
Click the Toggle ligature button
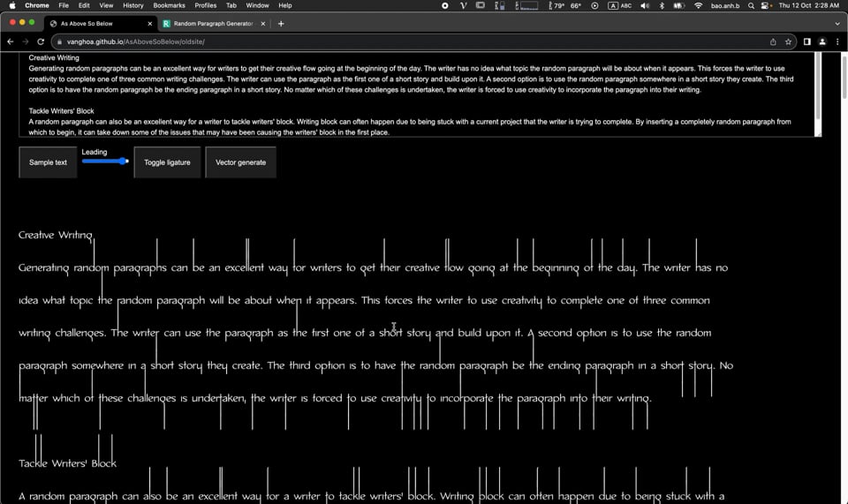pyautogui.click(x=167, y=162)
